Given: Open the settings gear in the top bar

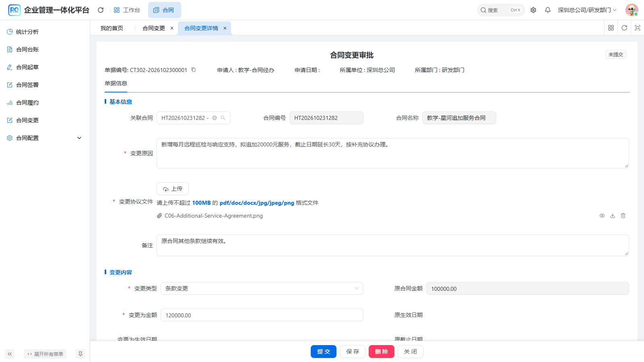Looking at the screenshot, I should (533, 10).
